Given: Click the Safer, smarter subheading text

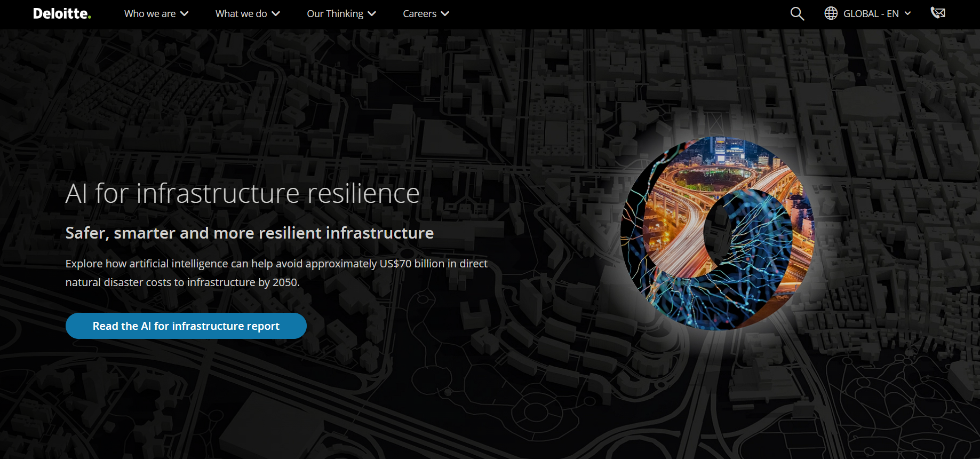Looking at the screenshot, I should [249, 233].
